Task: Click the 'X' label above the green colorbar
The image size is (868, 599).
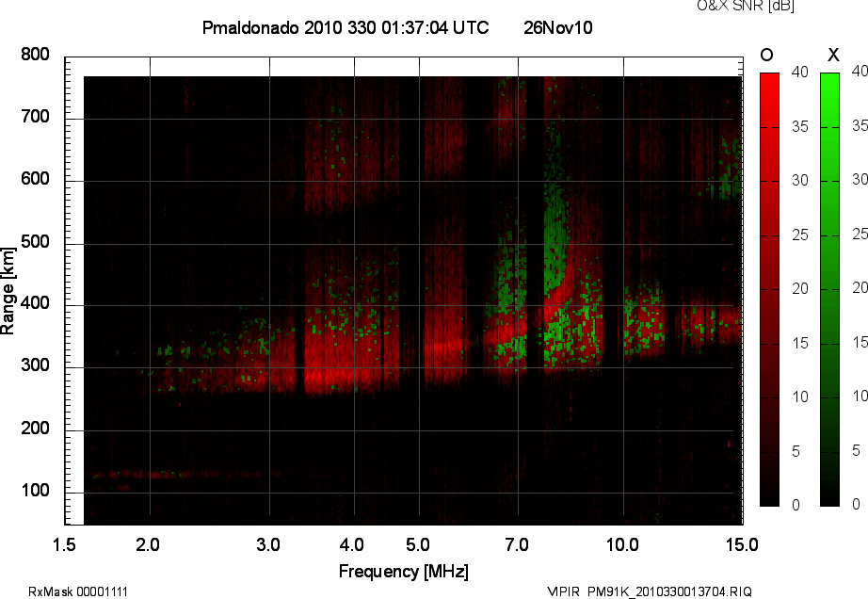Action: coord(833,55)
